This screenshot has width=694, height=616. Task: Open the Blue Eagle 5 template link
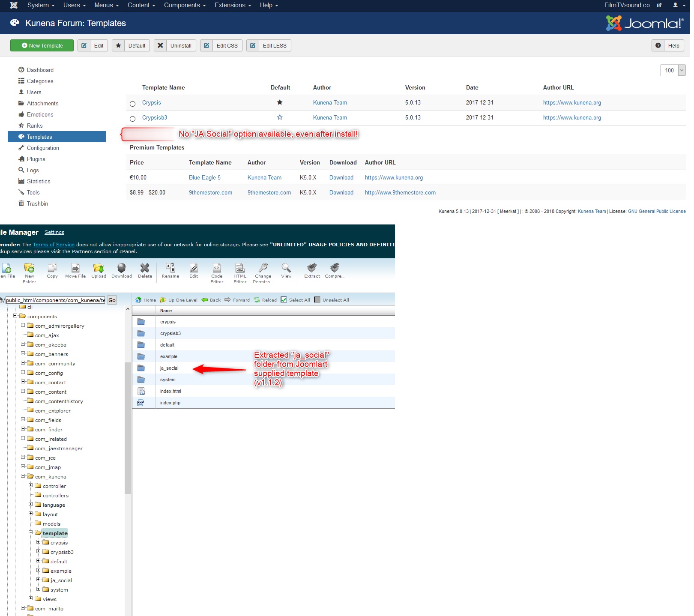[x=204, y=177]
